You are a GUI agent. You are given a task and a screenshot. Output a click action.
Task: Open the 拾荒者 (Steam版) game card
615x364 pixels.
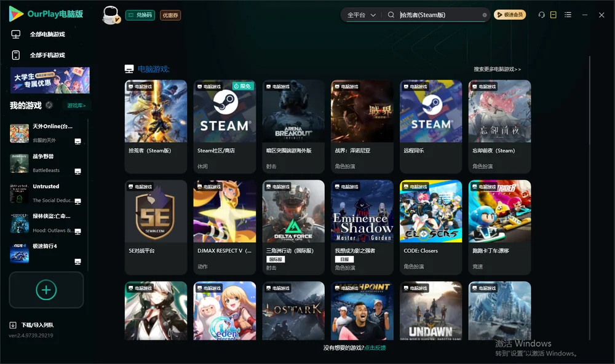(156, 126)
